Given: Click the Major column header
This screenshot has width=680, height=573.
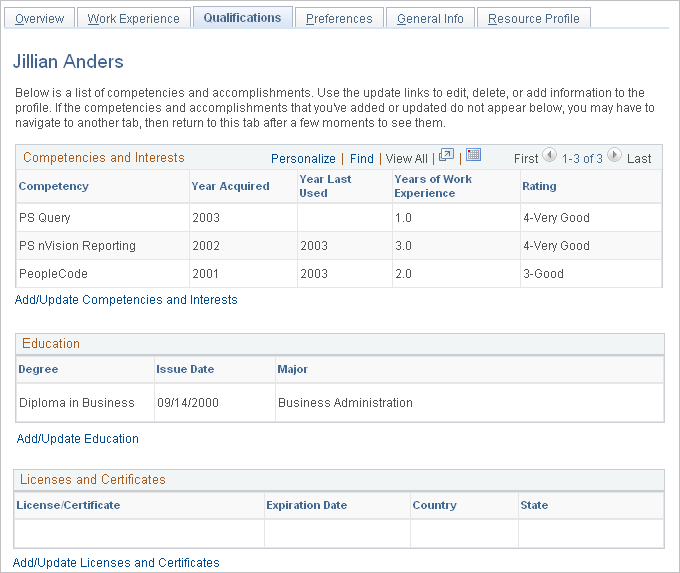Looking at the screenshot, I should click(x=293, y=369).
